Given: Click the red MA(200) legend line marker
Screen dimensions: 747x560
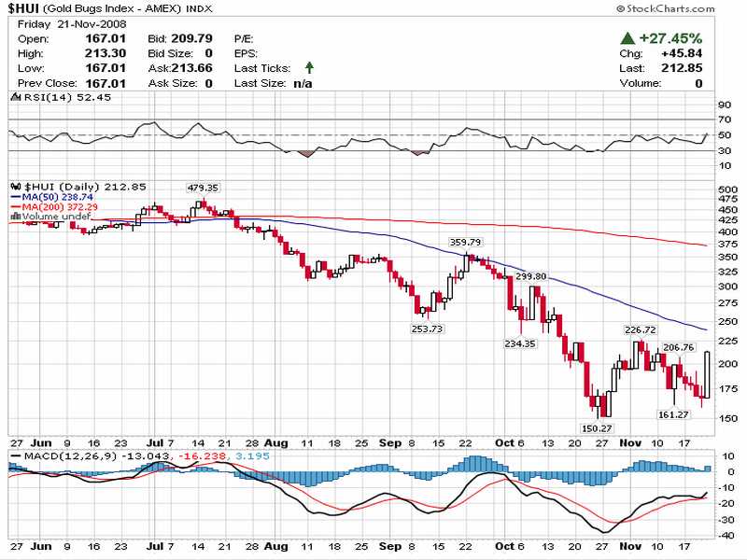Looking at the screenshot, I should click(x=16, y=207).
